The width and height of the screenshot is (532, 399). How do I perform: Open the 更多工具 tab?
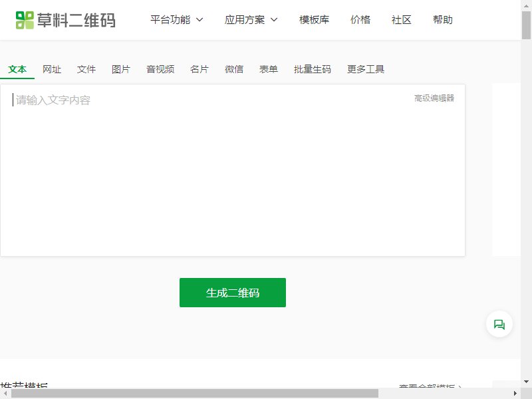tap(366, 69)
